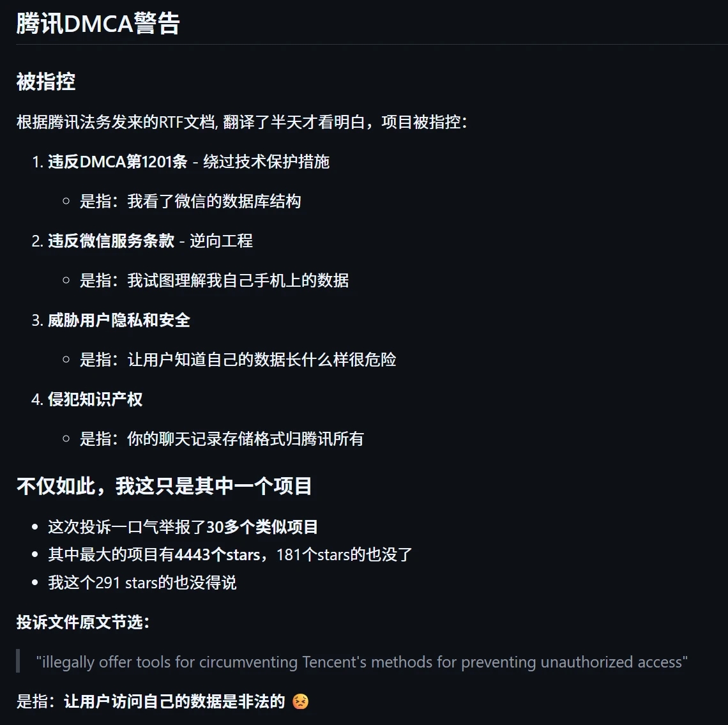Image resolution: width=728 pixels, height=725 pixels.
Task: Click the 绕过技术保护措施 text
Action: click(266, 162)
